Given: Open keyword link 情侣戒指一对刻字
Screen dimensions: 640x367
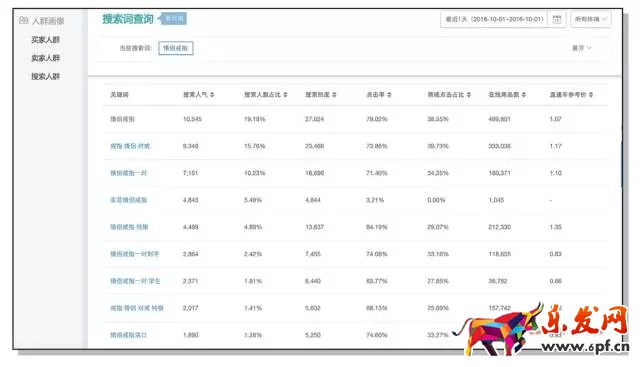Looking at the screenshot, I should click(134, 254).
